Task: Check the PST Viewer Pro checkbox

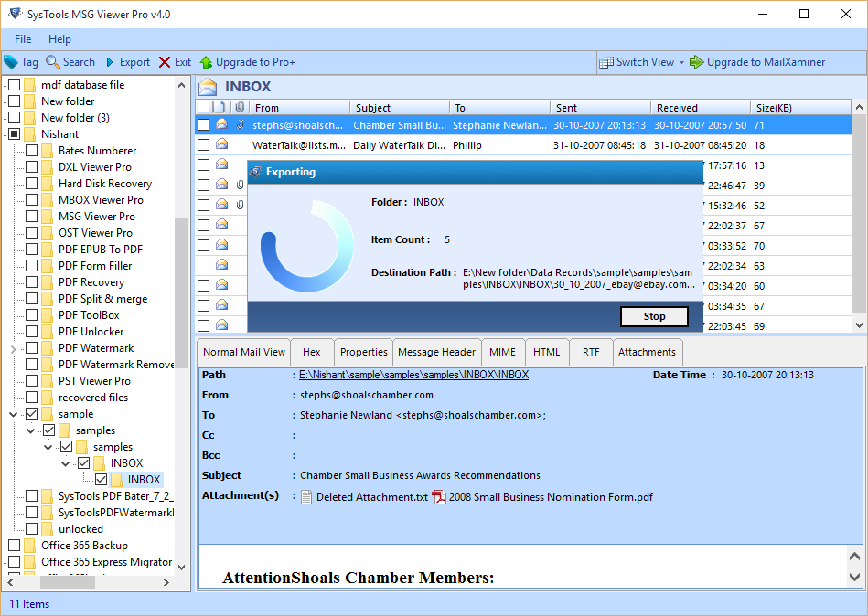Action: tap(31, 381)
